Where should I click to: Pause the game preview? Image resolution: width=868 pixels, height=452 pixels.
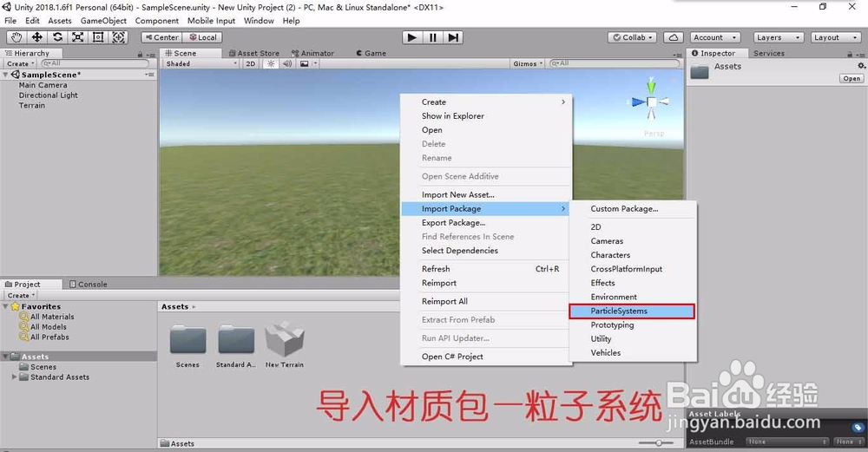(432, 37)
